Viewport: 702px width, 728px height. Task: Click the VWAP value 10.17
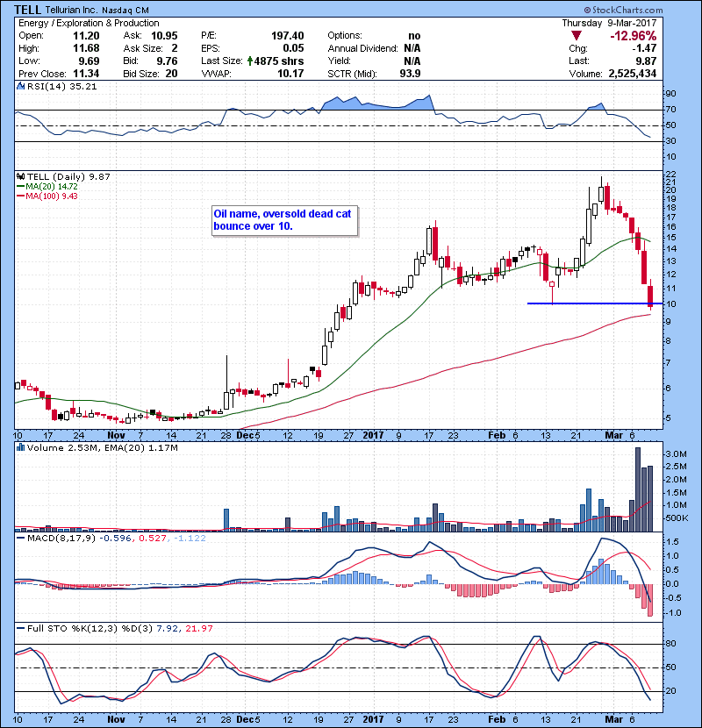(x=290, y=74)
